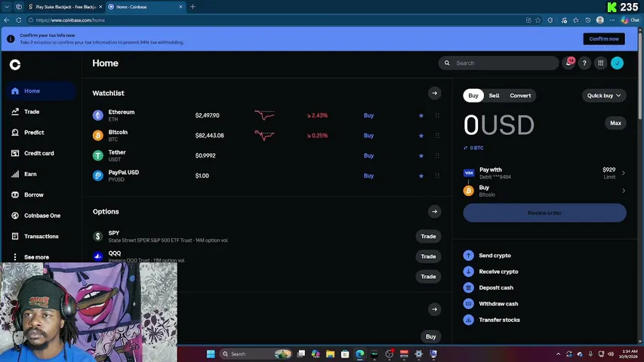Buy Ethereum from the watchlist

368,115
